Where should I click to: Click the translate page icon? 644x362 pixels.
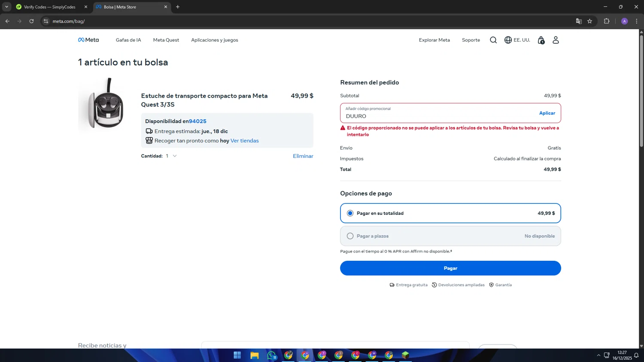(x=579, y=21)
